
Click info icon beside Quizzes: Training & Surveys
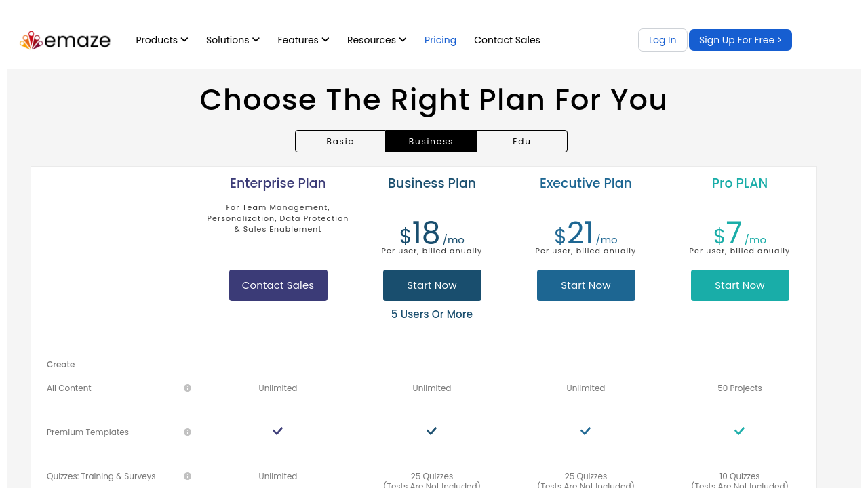click(x=187, y=476)
